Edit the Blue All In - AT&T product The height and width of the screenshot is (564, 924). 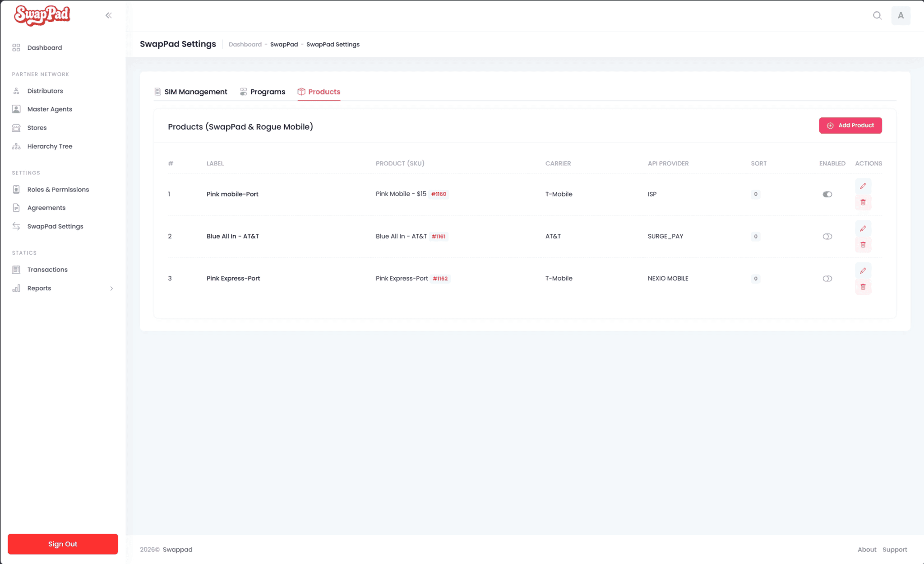coord(863,228)
